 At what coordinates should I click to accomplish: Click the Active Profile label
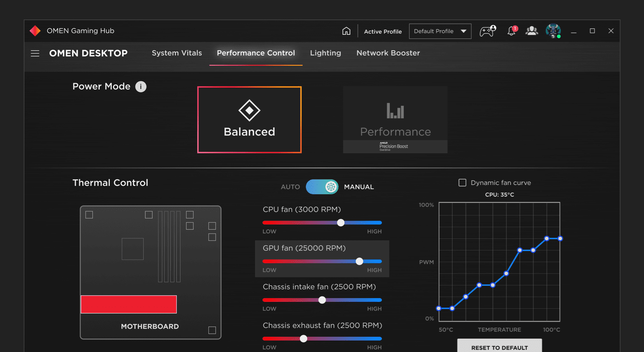click(383, 31)
